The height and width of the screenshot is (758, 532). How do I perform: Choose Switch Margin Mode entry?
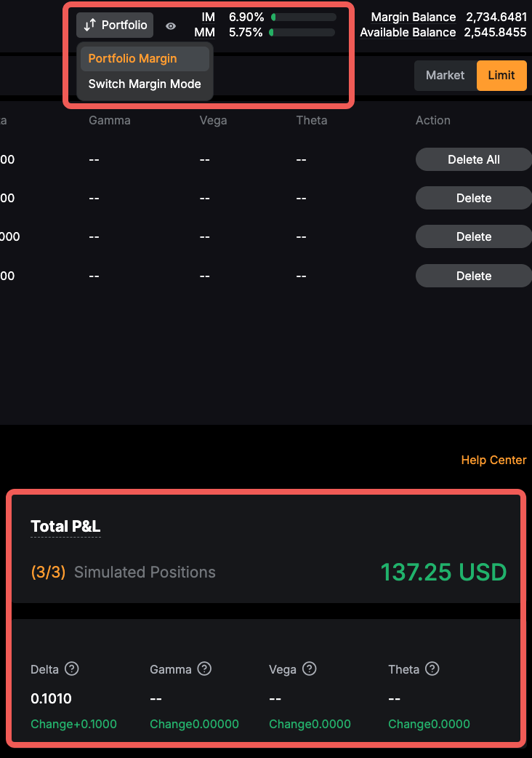coord(145,84)
